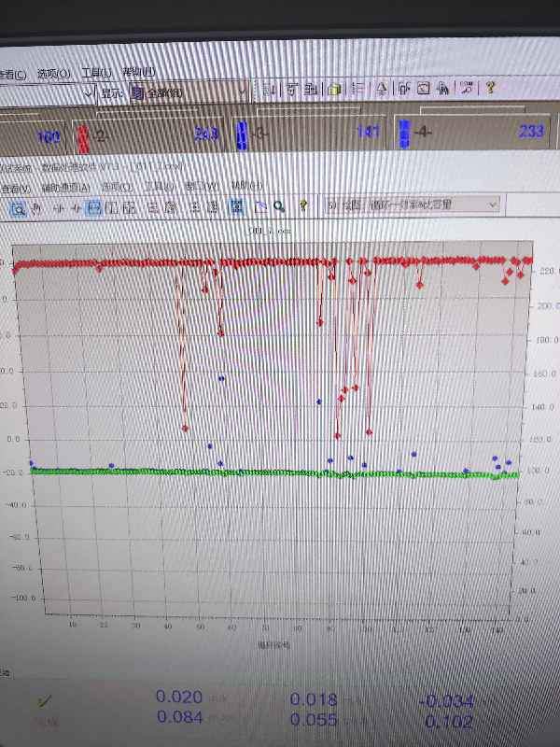Select channel -3- panel value 141
Image resolution: width=560 pixels, height=747 pixels.
[369, 132]
